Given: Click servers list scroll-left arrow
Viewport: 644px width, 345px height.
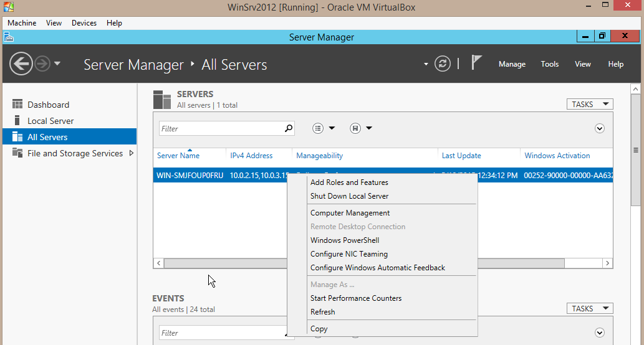Looking at the screenshot, I should (159, 263).
